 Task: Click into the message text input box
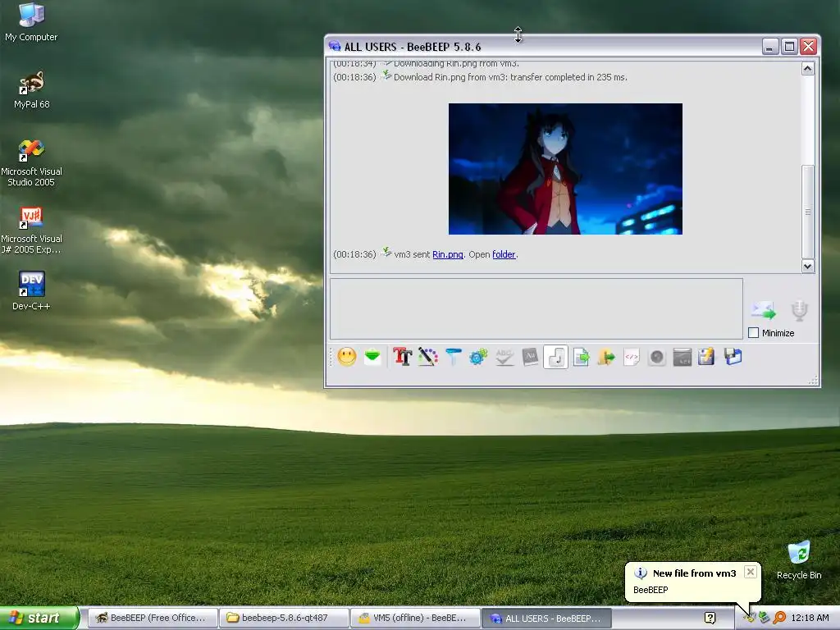(x=536, y=308)
